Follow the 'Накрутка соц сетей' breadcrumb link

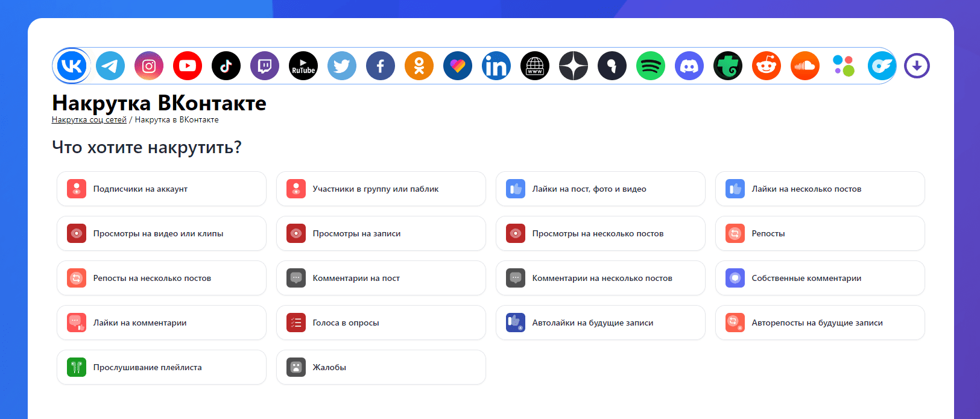tap(89, 120)
